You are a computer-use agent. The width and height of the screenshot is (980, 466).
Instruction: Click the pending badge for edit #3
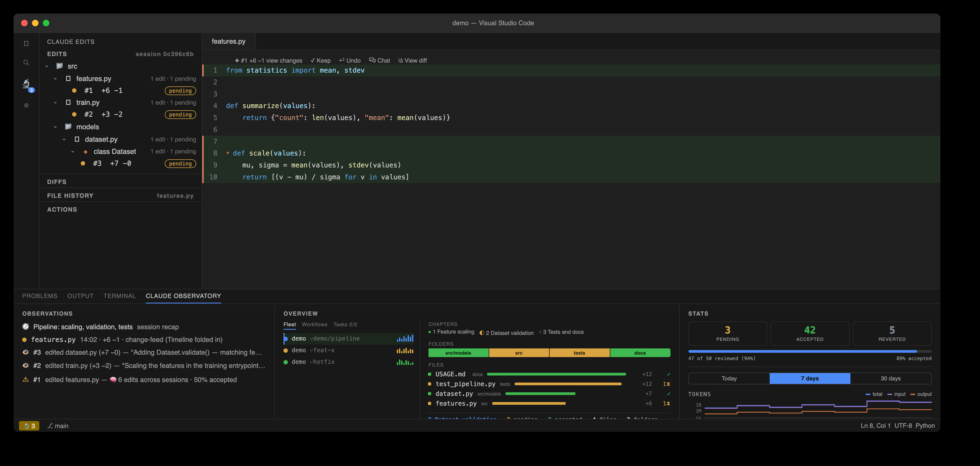[180, 164]
